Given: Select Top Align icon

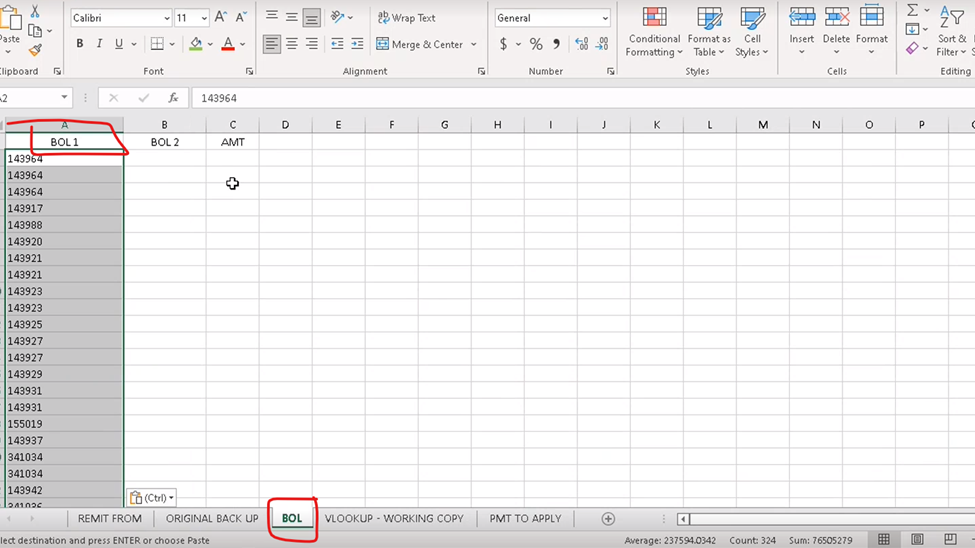Looking at the screenshot, I should (x=272, y=17).
